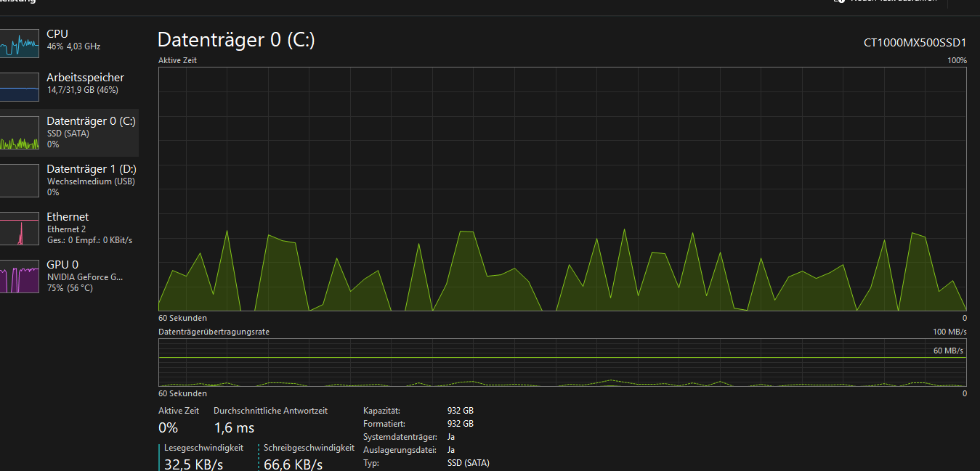Click the Formatiert label
This screenshot has width=980, height=471.
pos(384,424)
